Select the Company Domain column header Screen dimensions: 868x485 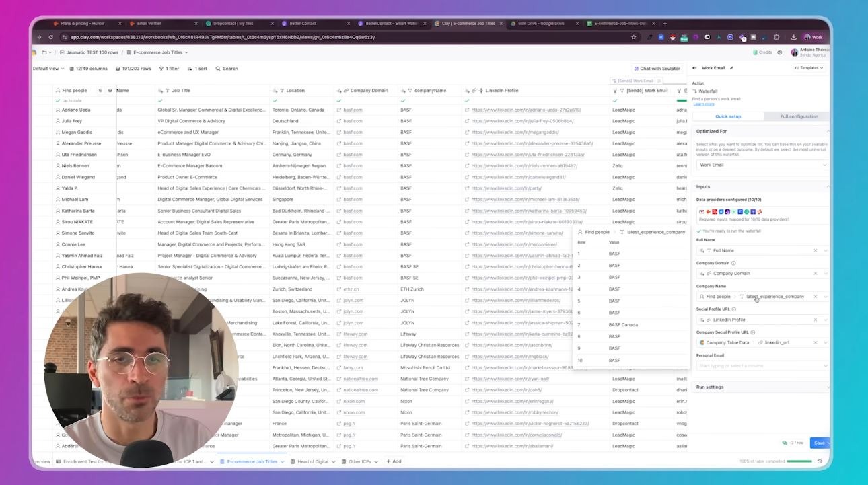(365, 90)
